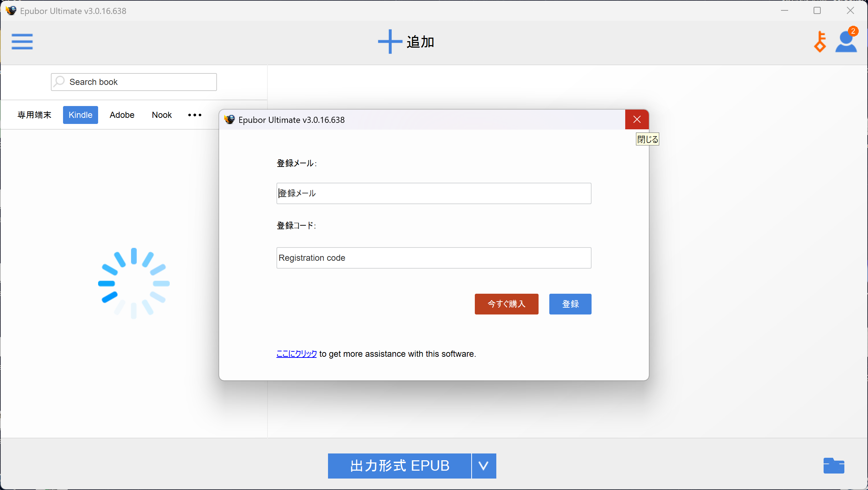Click the search magnifier icon

click(x=59, y=82)
